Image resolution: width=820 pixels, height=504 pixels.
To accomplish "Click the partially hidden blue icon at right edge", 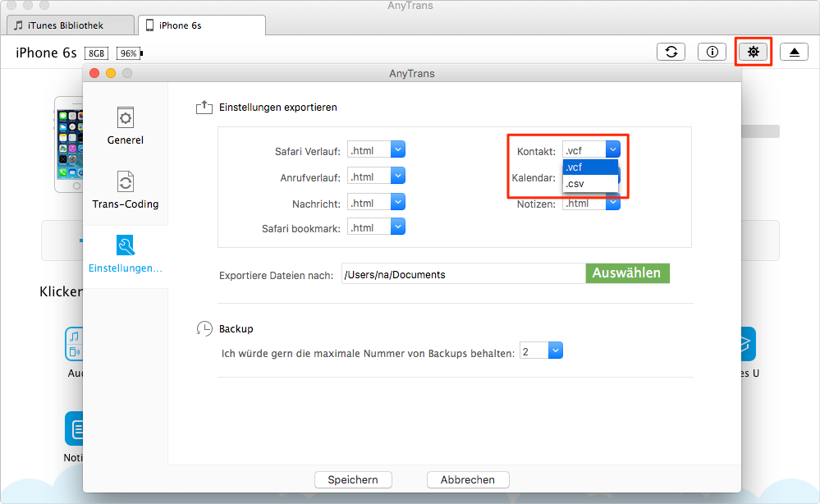I will (749, 343).
